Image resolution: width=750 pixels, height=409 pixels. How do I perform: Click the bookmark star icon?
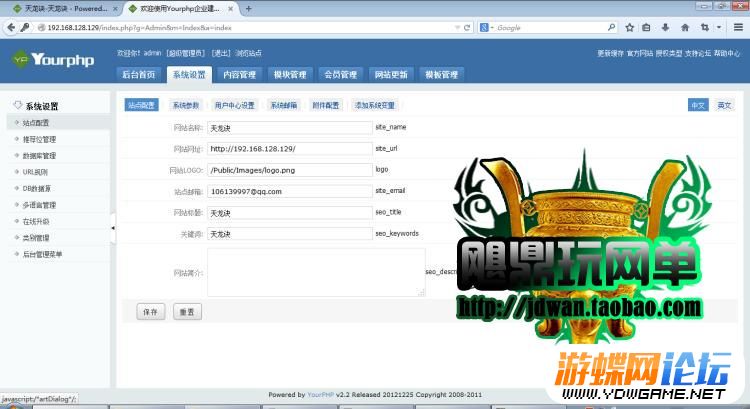629,28
